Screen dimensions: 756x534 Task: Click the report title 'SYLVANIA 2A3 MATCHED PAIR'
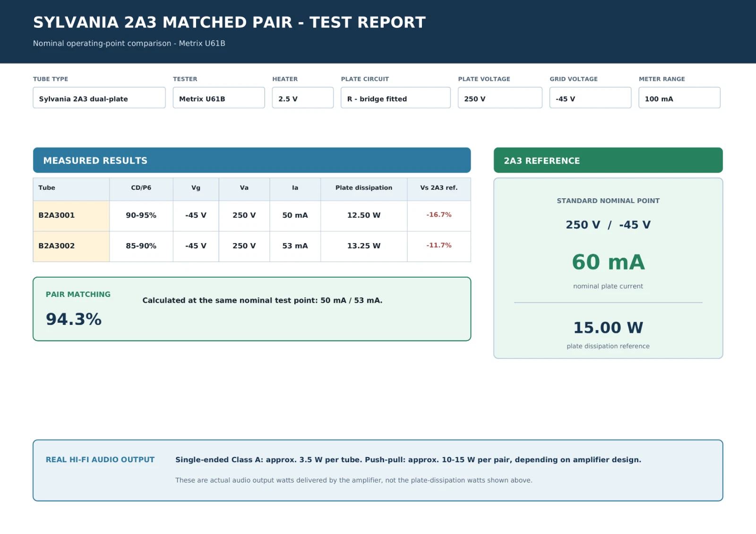pyautogui.click(x=229, y=23)
